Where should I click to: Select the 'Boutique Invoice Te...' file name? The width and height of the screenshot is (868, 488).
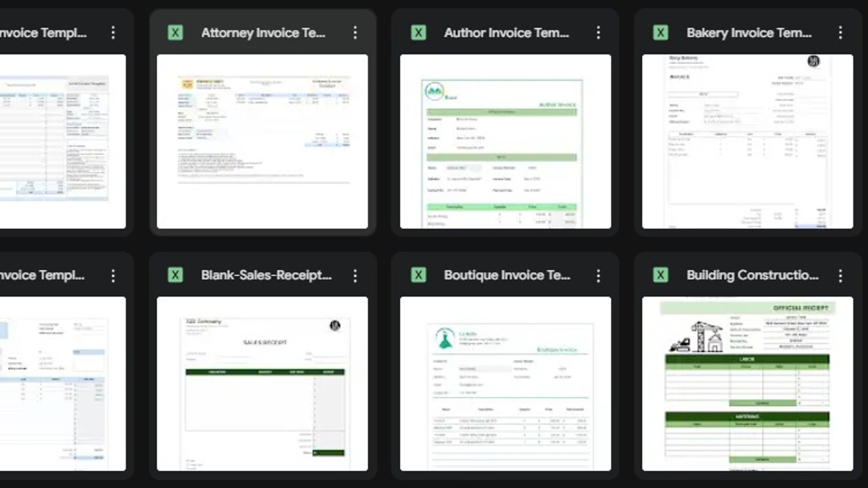pos(507,275)
